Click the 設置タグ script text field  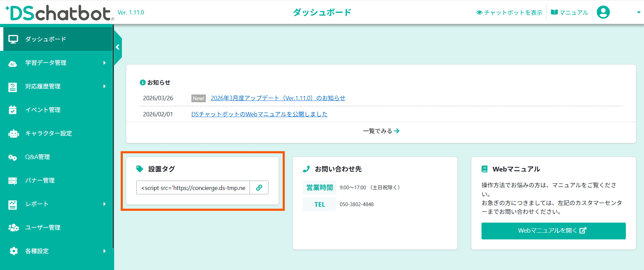193,188
